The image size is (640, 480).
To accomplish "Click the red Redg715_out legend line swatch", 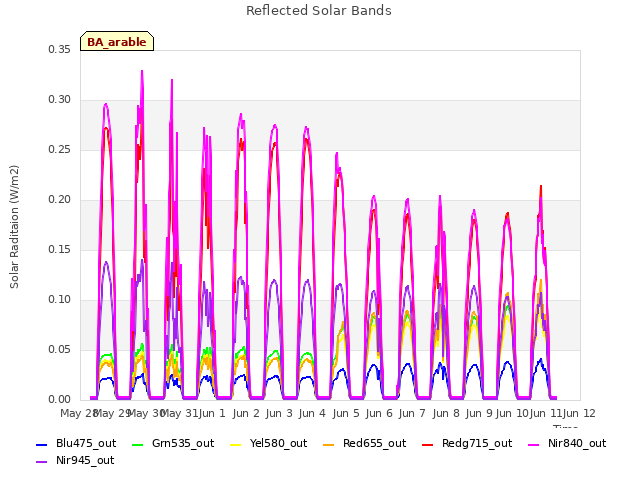I will (428, 444).
